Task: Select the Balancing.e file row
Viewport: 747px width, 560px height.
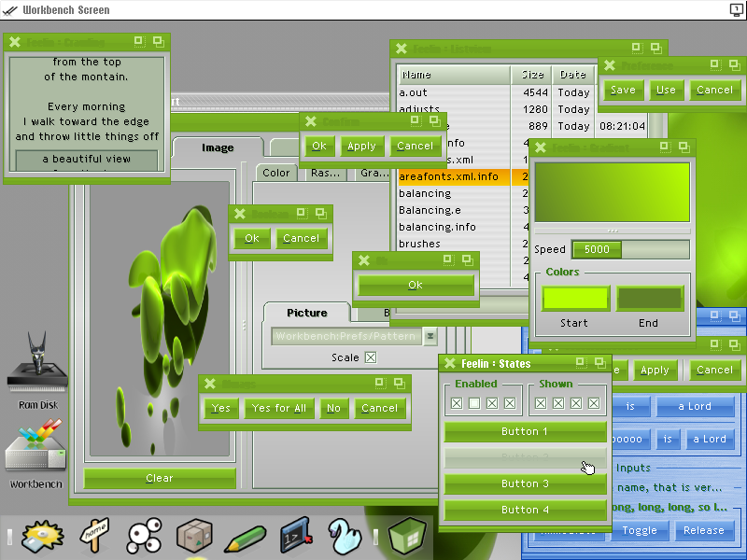Action: (x=463, y=210)
